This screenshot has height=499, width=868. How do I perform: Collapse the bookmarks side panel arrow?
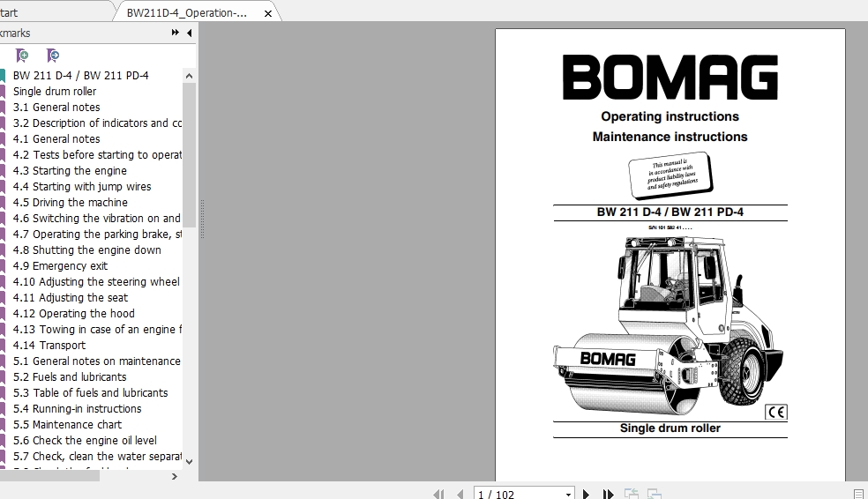point(190,34)
